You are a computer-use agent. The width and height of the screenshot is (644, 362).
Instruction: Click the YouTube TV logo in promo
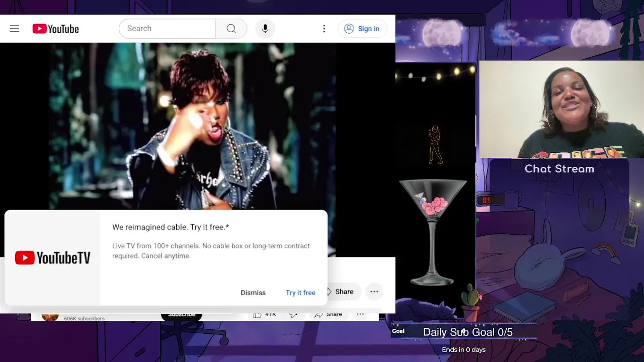(x=53, y=258)
